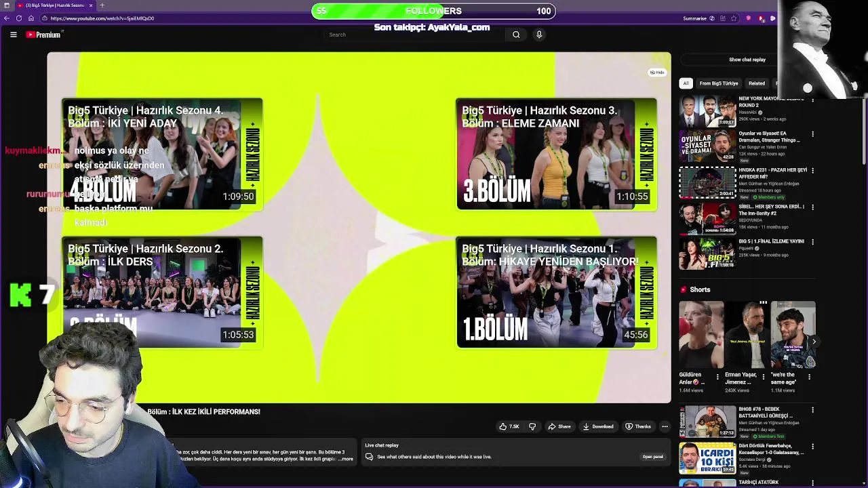
Task: Open HNGKA #231 members-only video thumbnail
Action: coord(707,182)
